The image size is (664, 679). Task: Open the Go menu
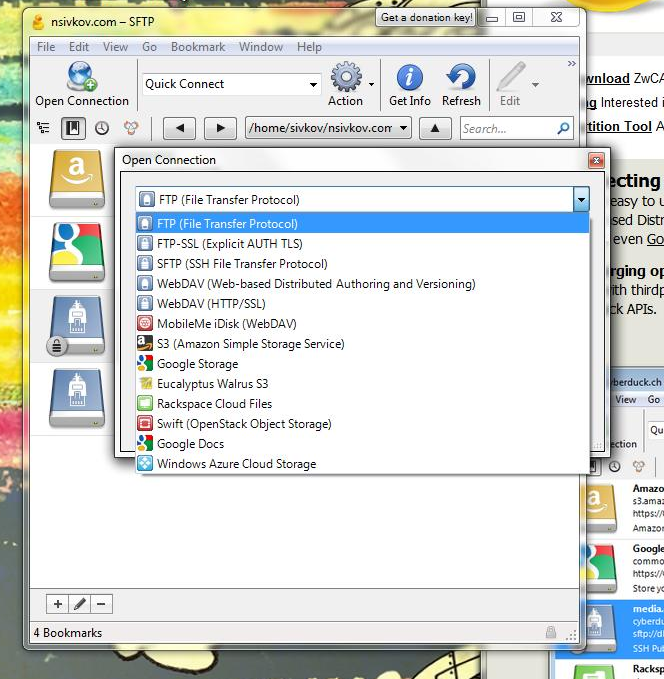tap(149, 47)
